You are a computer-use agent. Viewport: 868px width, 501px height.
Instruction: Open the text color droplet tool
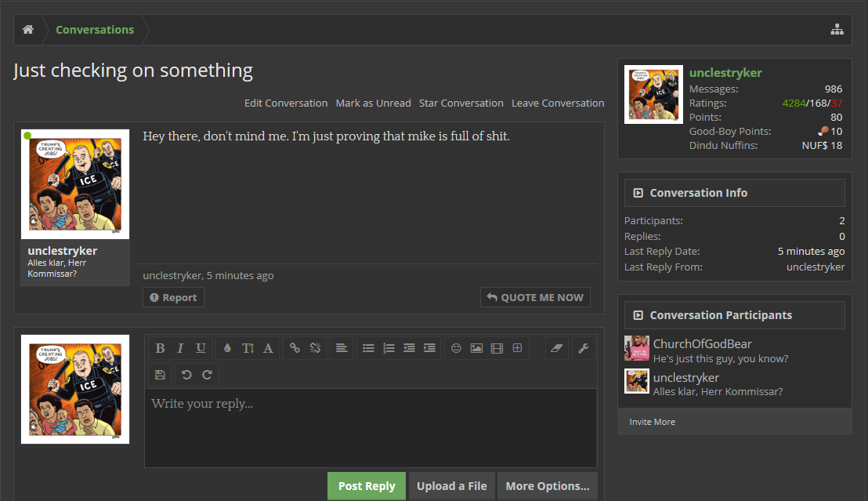[x=227, y=348]
